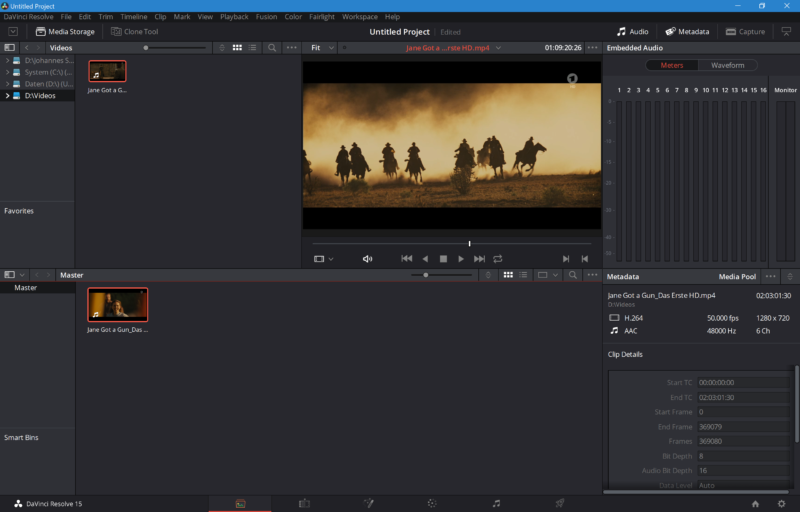
Task: Toggle the media storage sidebar layout icon
Action: pyautogui.click(x=9, y=47)
